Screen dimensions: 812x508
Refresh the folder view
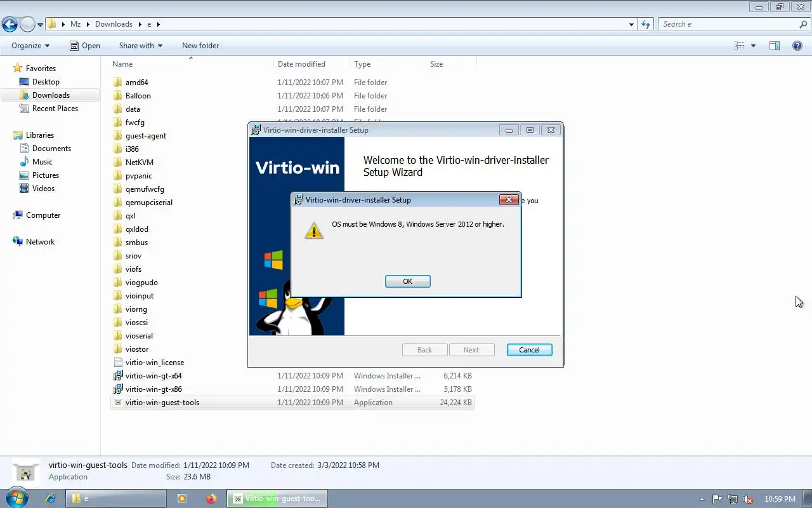coord(646,25)
